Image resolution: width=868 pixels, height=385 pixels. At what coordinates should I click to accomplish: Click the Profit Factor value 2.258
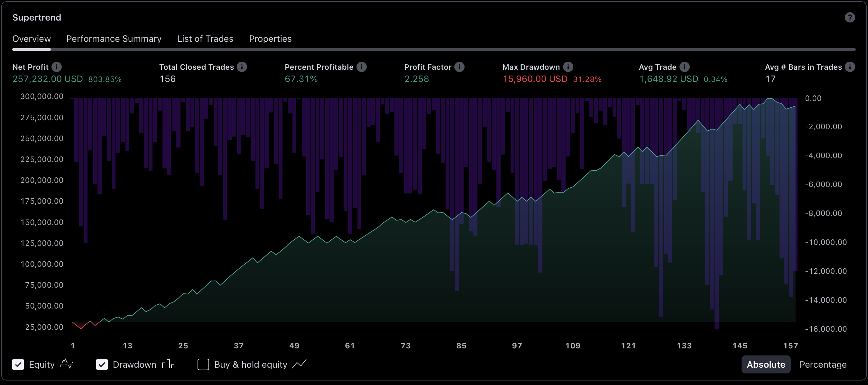pyautogui.click(x=417, y=79)
